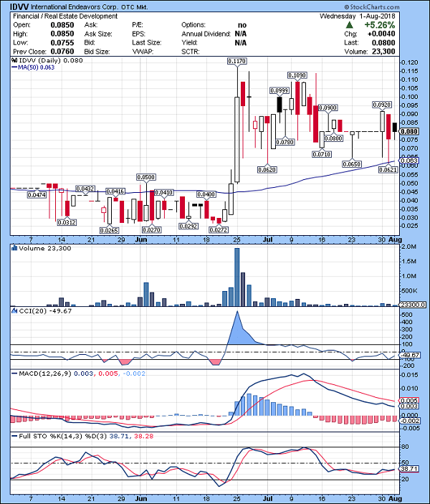Click the volume axis tag 23300.0
Image resolution: width=430 pixels, height=504 pixels.
(413, 305)
